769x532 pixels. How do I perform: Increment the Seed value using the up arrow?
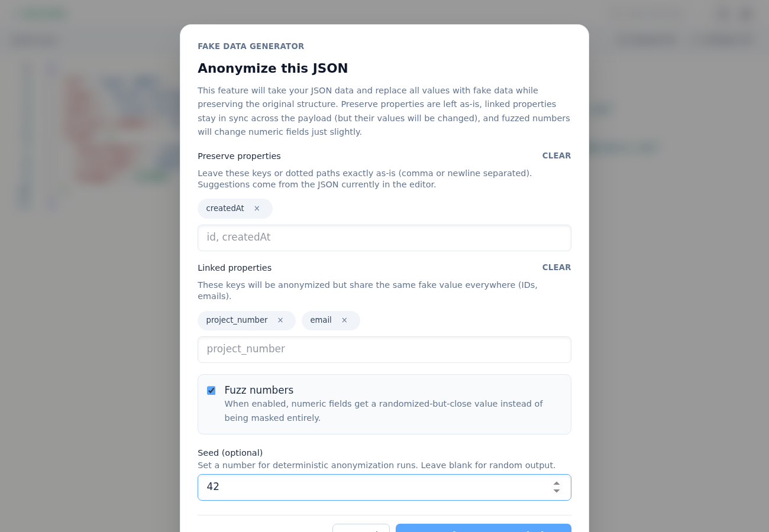click(x=557, y=483)
